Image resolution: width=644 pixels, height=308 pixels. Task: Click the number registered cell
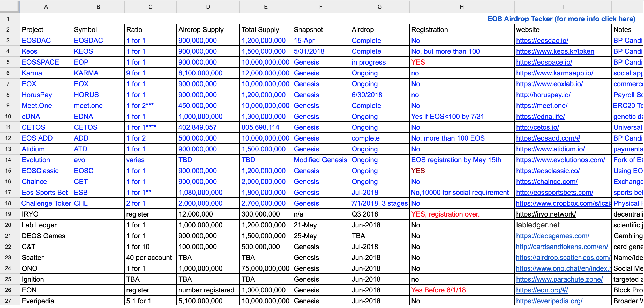[208, 290]
